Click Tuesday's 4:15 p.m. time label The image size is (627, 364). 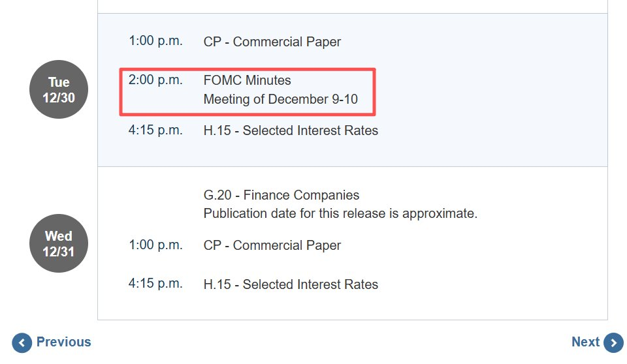(x=155, y=130)
